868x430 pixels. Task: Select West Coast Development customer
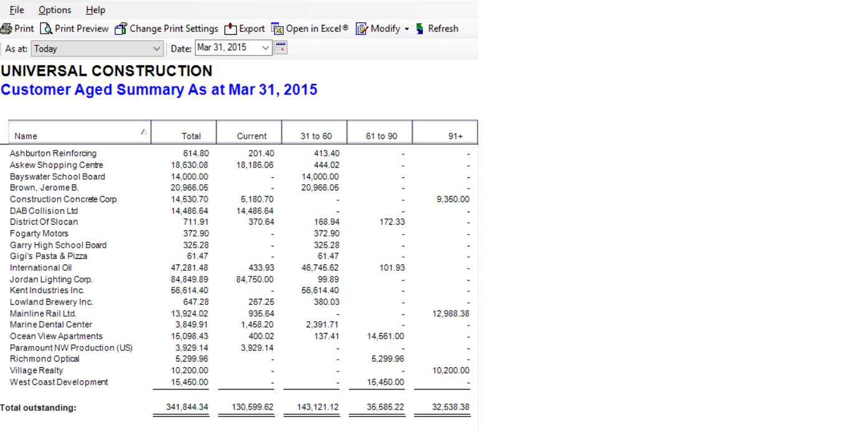coord(58,382)
